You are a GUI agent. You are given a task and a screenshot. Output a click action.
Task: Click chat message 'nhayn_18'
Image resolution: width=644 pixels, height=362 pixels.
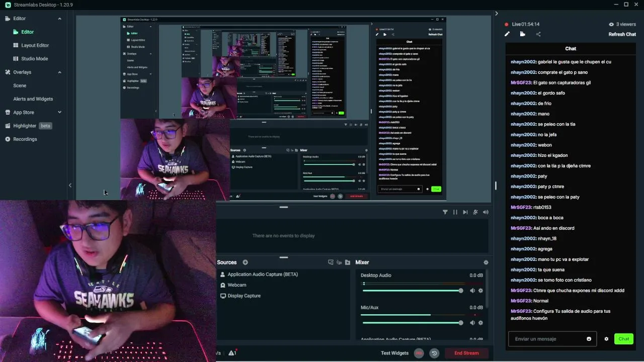(x=547, y=238)
